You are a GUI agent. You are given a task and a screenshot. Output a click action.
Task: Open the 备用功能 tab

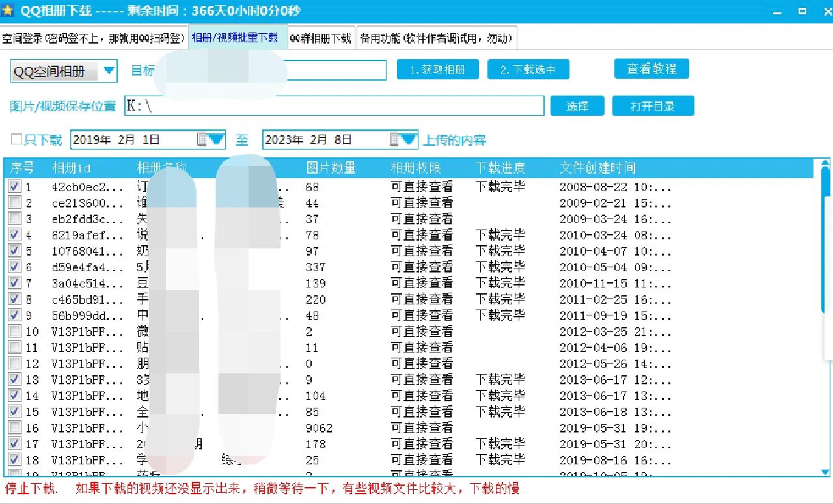(436, 38)
